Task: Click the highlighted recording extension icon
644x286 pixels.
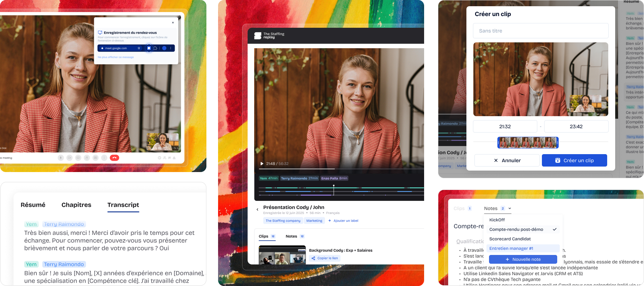Action: point(149,48)
